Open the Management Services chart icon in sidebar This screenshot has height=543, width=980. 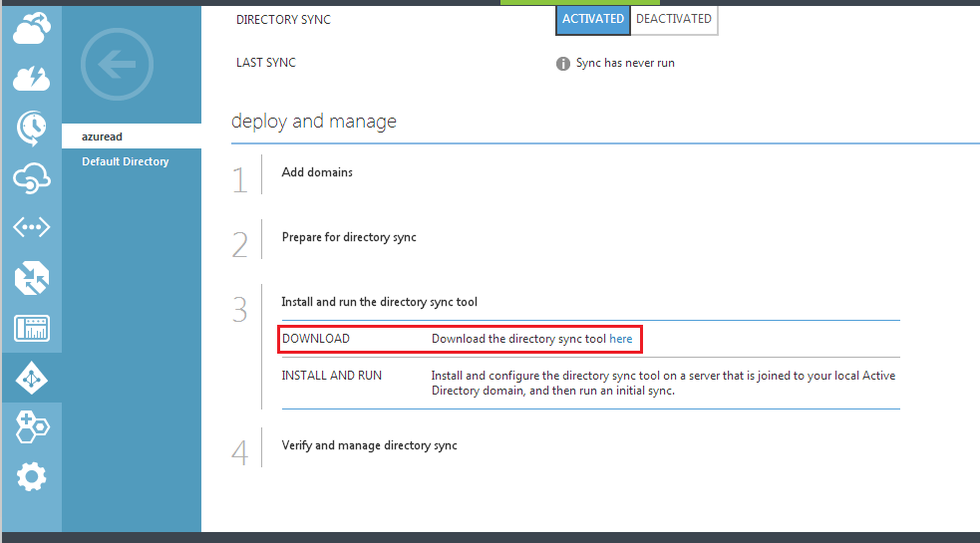pos(32,328)
